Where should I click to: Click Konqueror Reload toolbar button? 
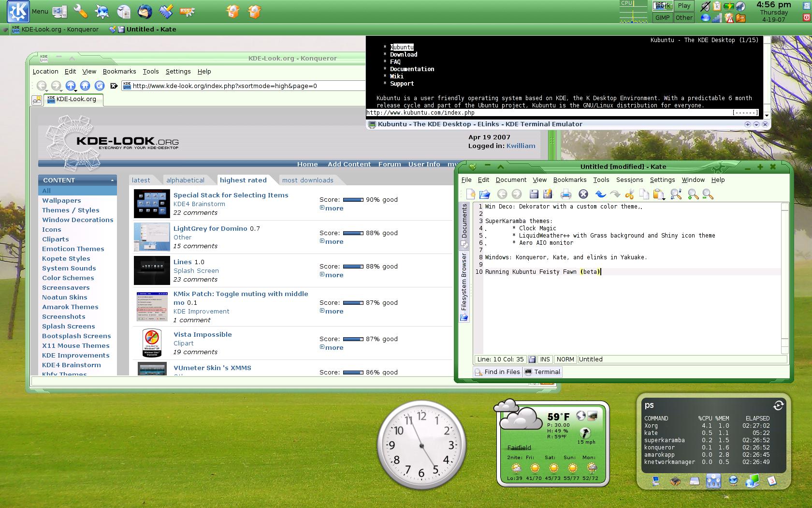100,86
